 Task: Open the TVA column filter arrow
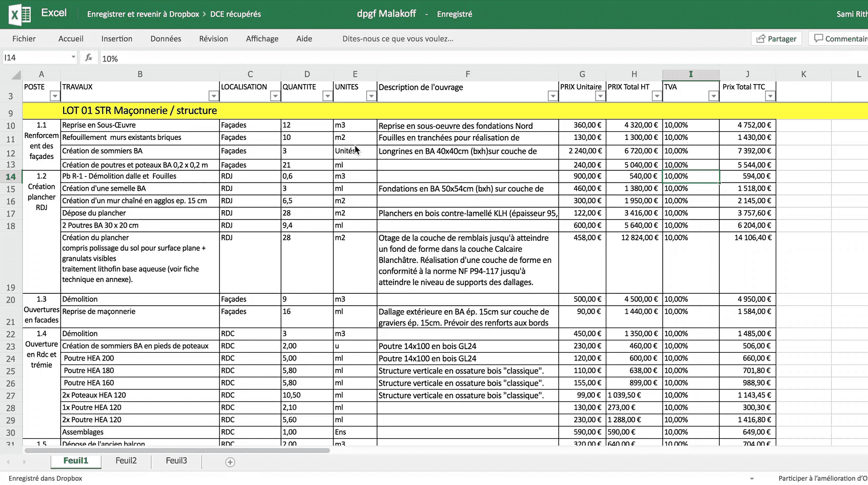(x=713, y=96)
